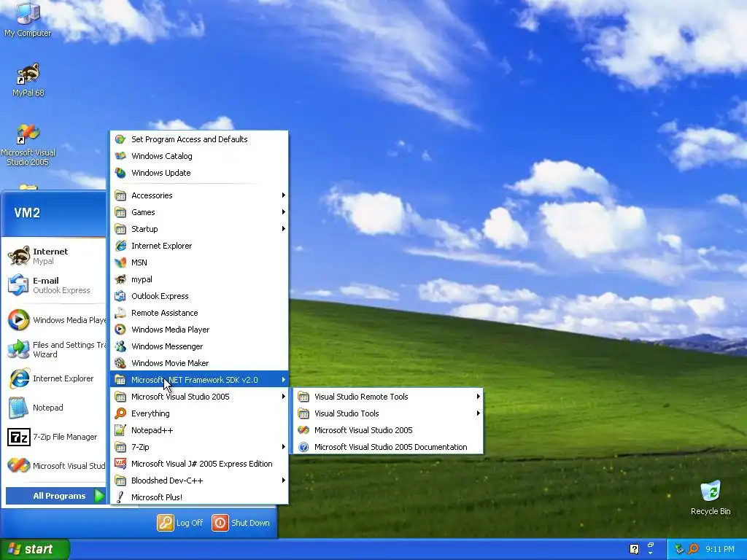Expand the Startup submenu arrow

[284, 228]
